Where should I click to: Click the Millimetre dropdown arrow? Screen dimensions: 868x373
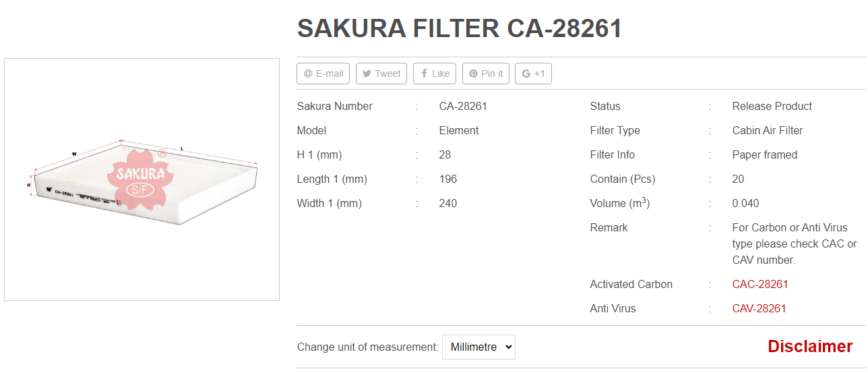508,347
